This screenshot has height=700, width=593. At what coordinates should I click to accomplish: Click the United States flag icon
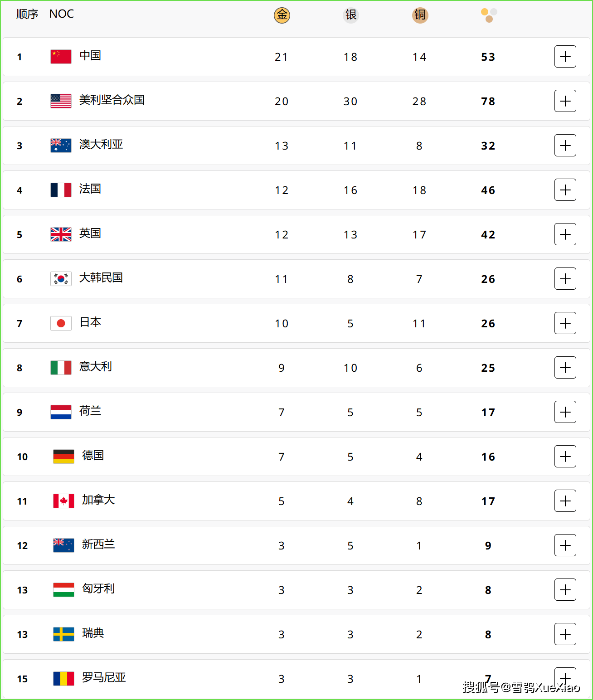(61, 101)
